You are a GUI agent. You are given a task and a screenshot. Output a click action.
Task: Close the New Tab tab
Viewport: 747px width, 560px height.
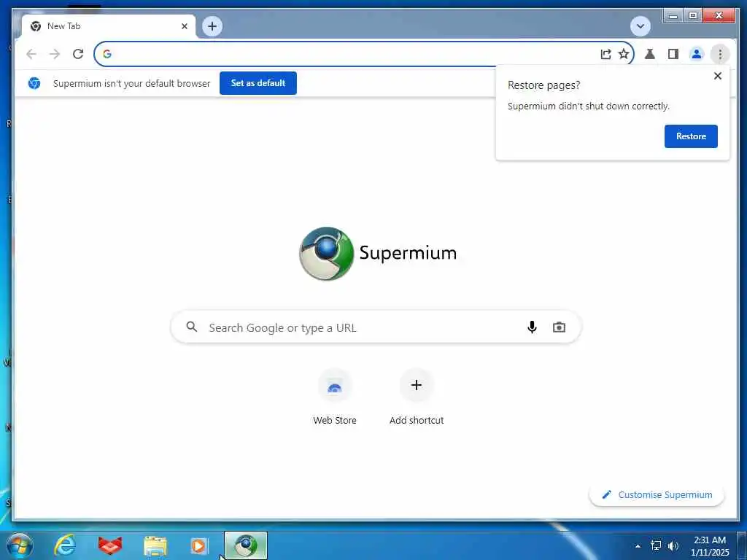(x=185, y=27)
